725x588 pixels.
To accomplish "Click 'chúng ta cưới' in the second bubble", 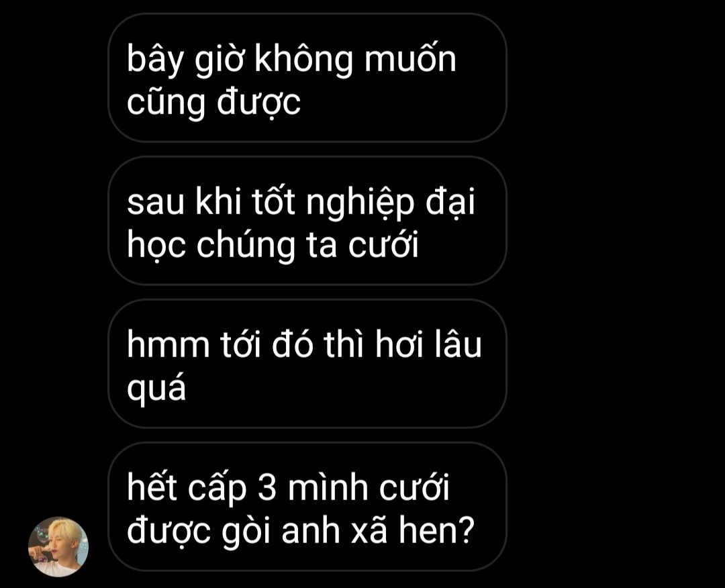I will click(x=307, y=245).
